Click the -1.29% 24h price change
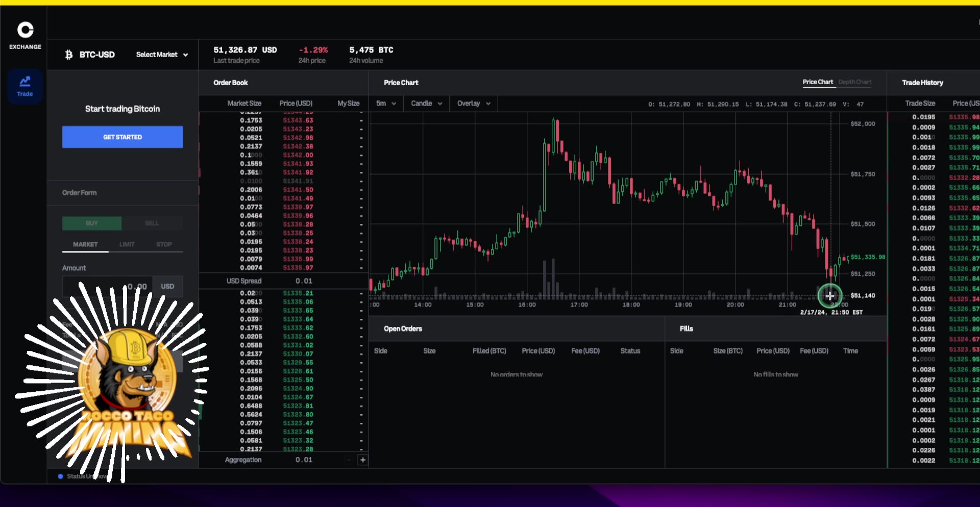 click(313, 50)
